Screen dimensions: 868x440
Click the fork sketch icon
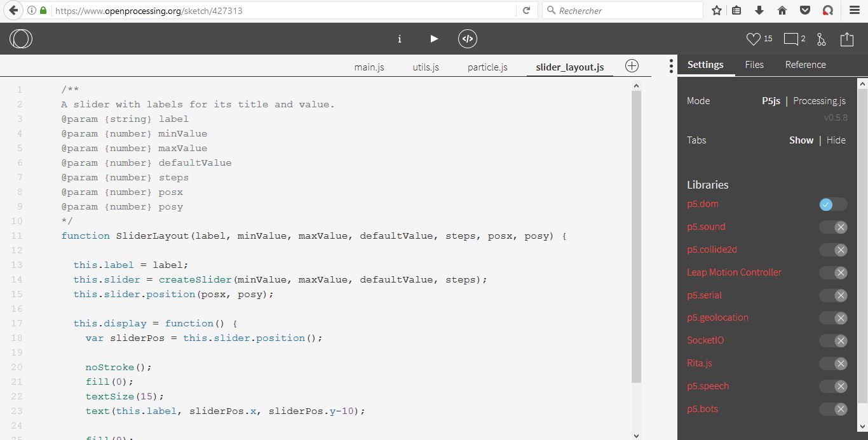point(822,39)
